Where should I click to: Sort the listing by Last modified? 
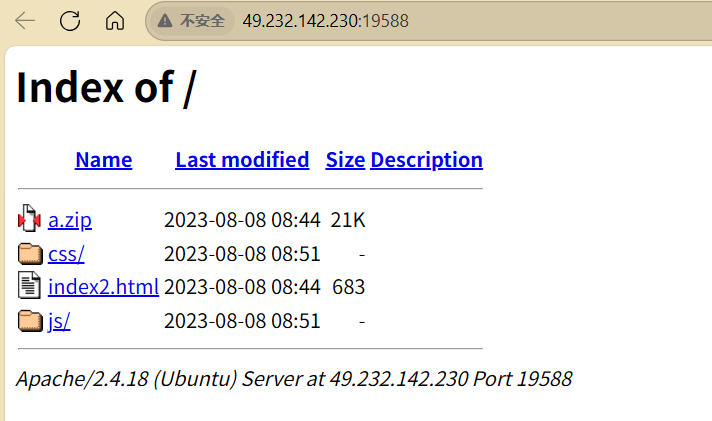click(x=242, y=160)
